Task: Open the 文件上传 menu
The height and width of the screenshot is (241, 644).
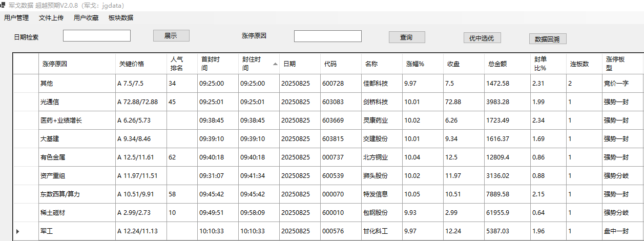Action: (51, 18)
